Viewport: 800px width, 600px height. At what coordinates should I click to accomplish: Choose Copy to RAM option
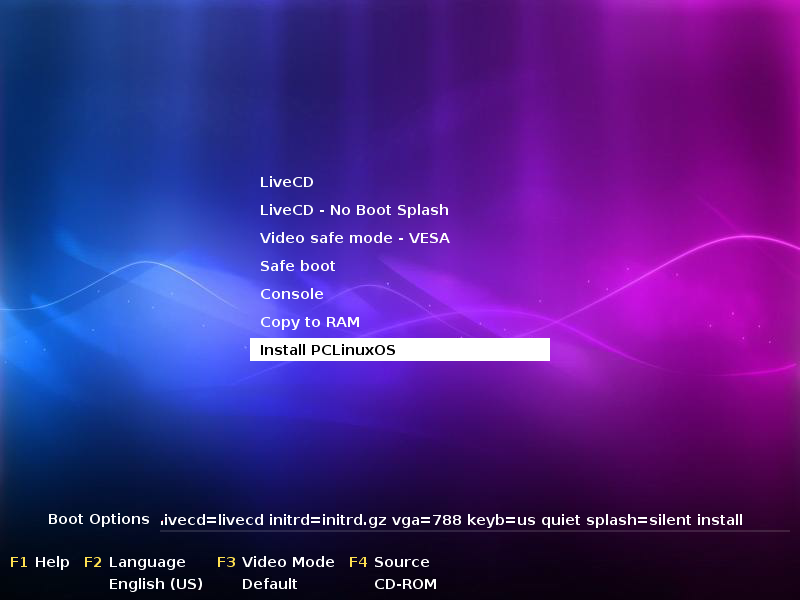(x=310, y=322)
